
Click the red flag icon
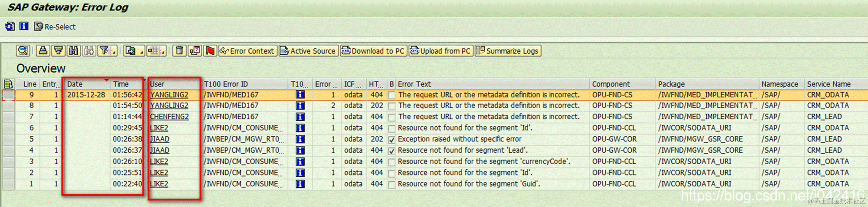tap(210, 51)
